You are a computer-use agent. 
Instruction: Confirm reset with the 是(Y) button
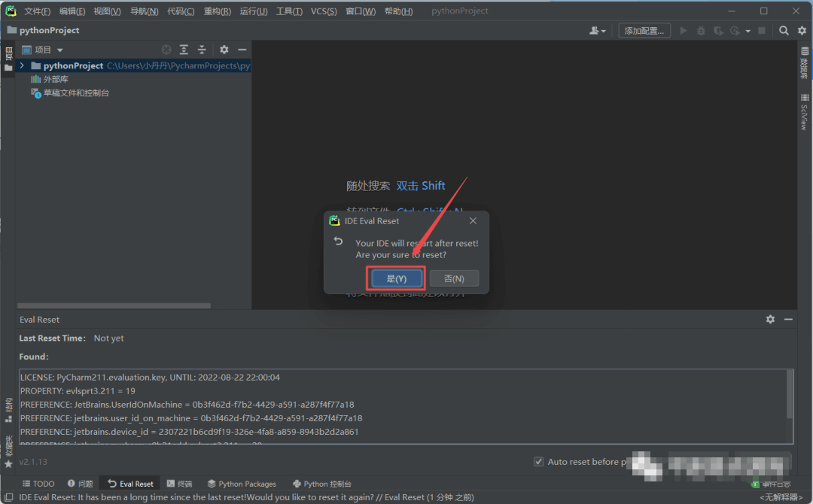tap(397, 278)
